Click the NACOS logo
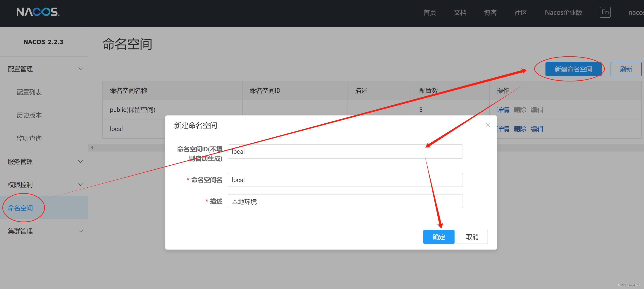The image size is (644, 289). [x=38, y=12]
